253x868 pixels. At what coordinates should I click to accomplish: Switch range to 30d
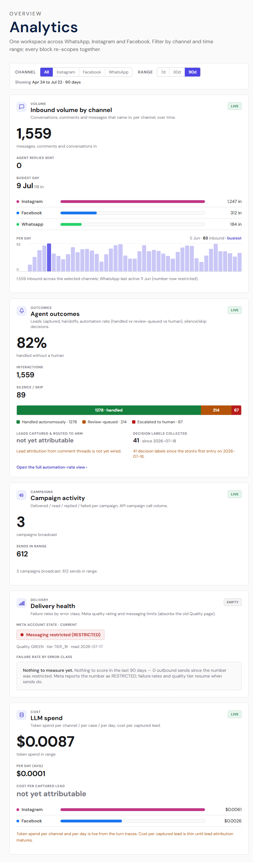tap(177, 72)
